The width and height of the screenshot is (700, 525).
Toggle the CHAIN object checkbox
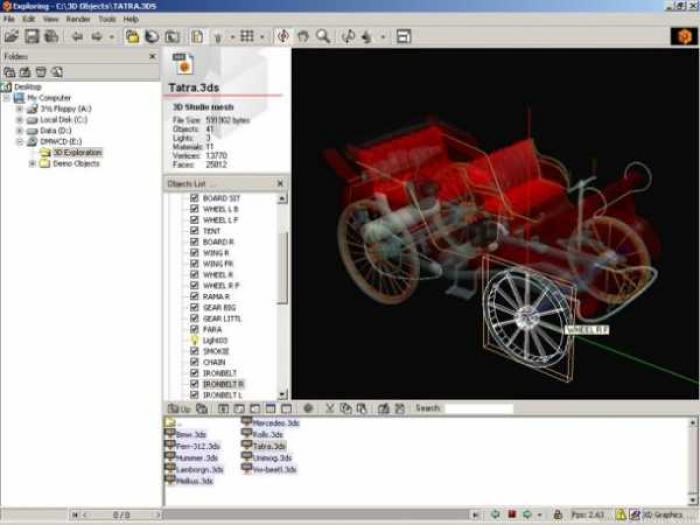point(194,362)
